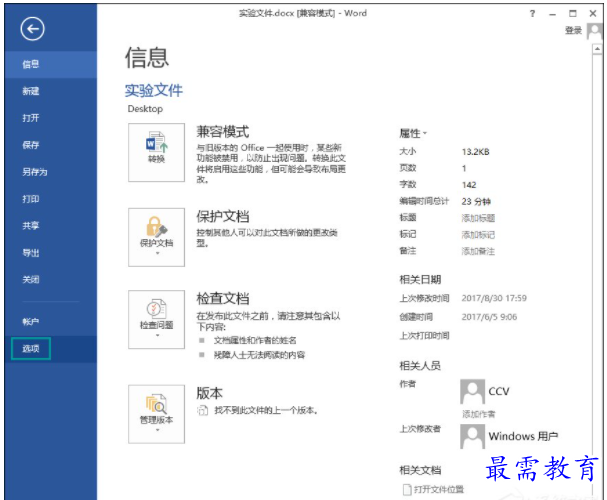Click the 相关日期 section heading
Image resolution: width=607 pixels, height=500 pixels.
(420, 280)
